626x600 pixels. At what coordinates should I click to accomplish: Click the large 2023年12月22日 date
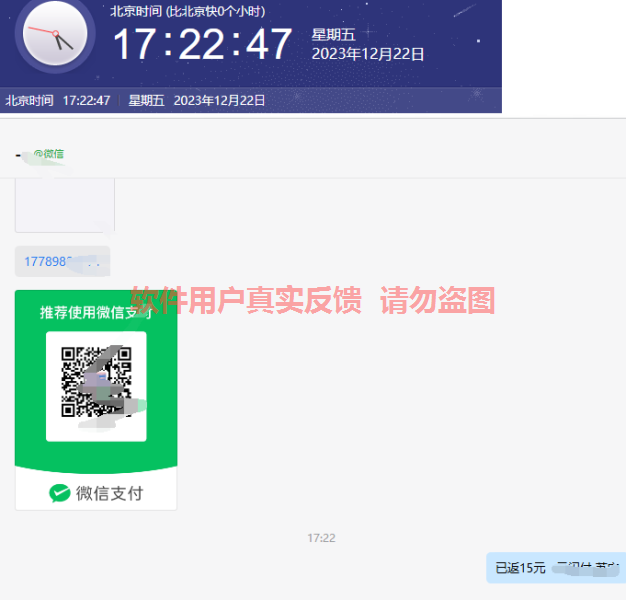[368, 54]
